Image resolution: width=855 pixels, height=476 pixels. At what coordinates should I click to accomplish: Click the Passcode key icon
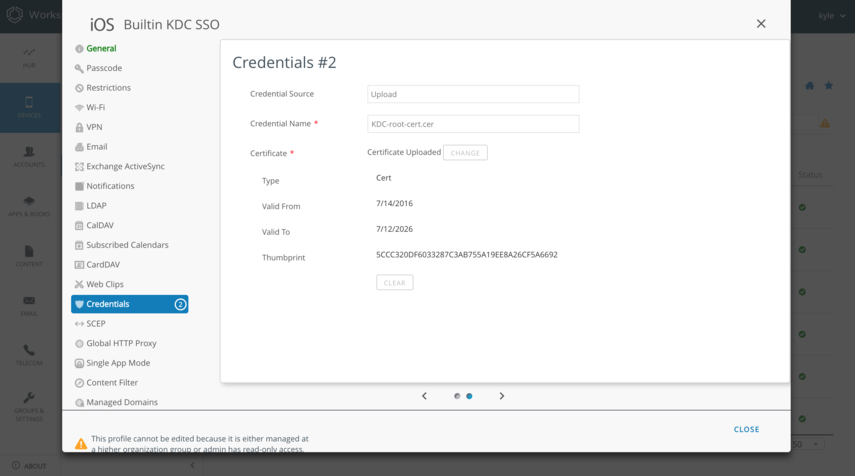(x=79, y=68)
